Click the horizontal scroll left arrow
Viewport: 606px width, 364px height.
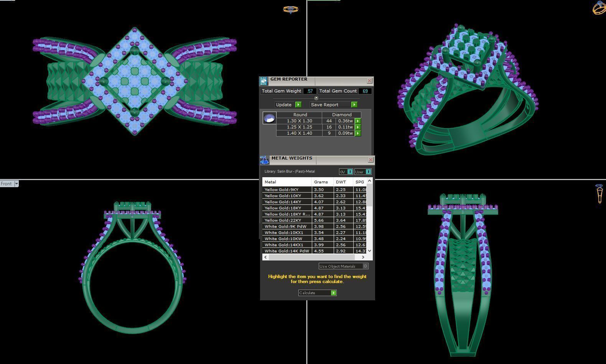(x=265, y=257)
